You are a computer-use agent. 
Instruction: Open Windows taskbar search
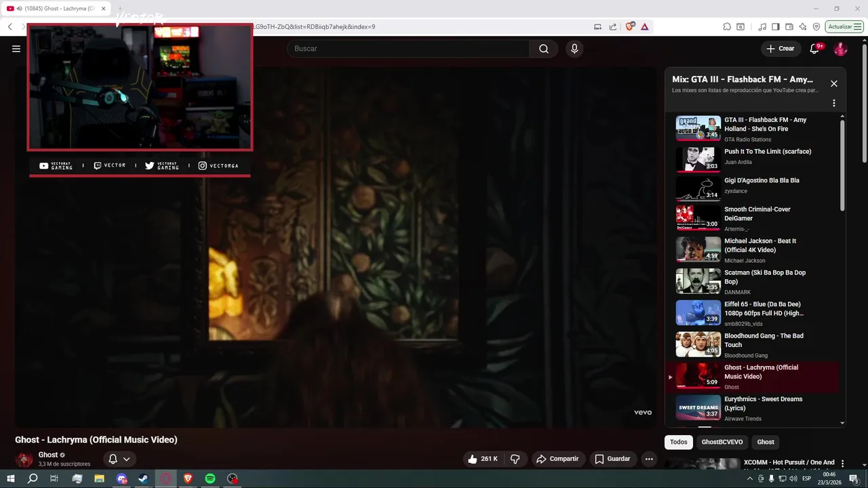pyautogui.click(x=33, y=479)
